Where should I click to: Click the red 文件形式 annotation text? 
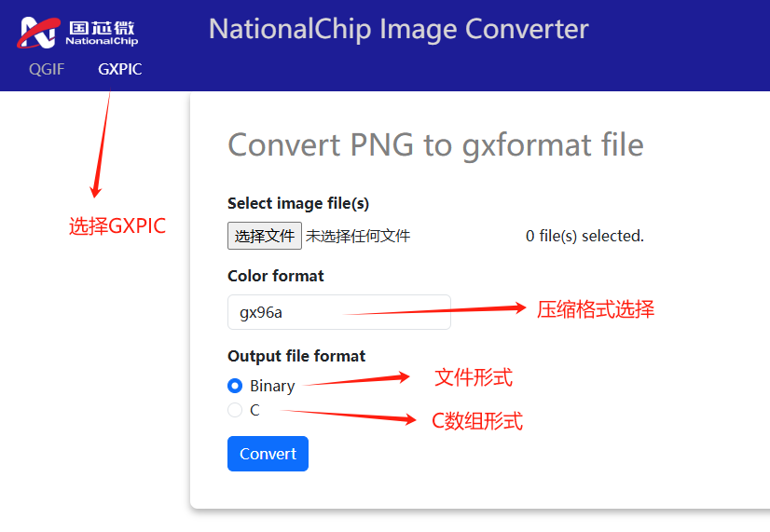(474, 377)
